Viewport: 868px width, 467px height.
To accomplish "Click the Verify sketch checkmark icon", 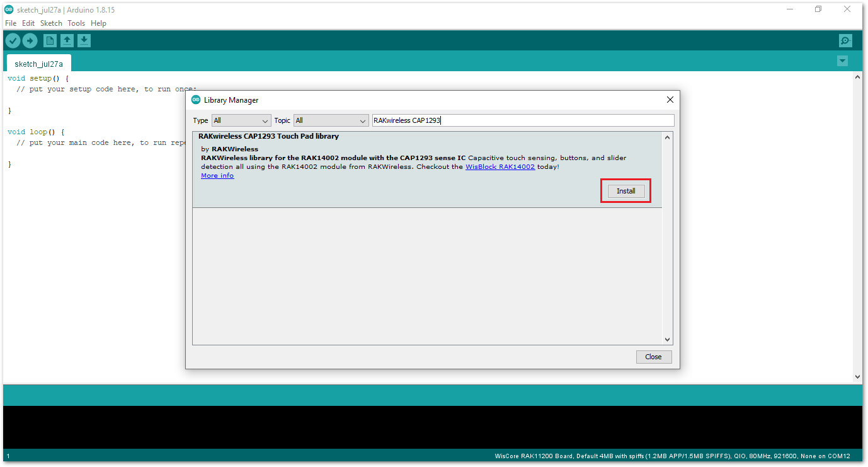I will [13, 40].
